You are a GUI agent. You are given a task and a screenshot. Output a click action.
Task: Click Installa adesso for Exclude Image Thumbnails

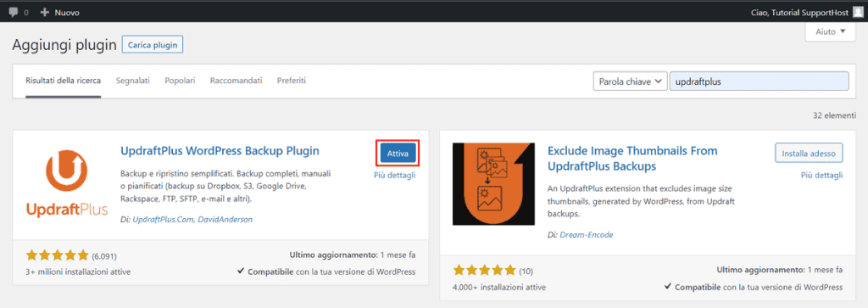coord(809,153)
